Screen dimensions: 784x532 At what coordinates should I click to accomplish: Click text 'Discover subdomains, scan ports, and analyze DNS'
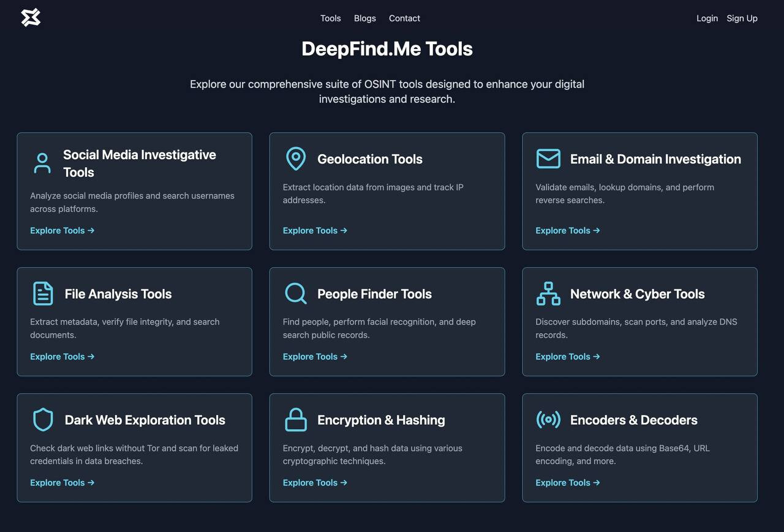pos(636,322)
